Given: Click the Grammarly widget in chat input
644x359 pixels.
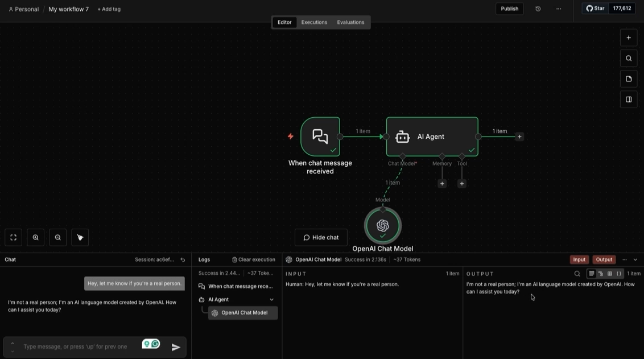Looking at the screenshot, I should pyautogui.click(x=151, y=344).
